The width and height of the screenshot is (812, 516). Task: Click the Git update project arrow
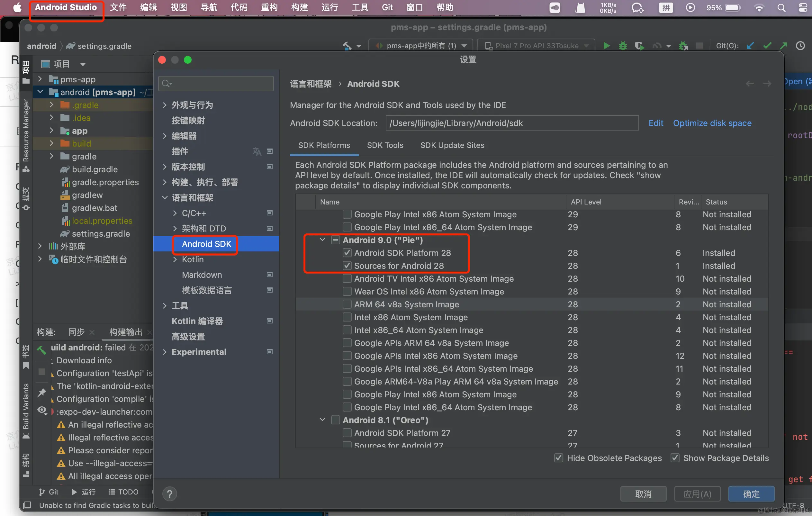click(750, 46)
